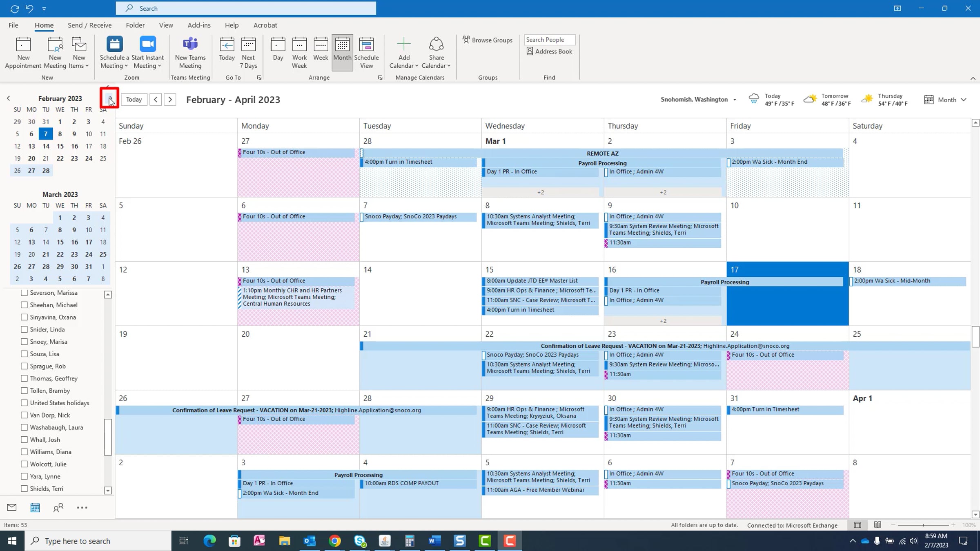Click the Today button beside the date range
The image size is (980, 551).
134,99
